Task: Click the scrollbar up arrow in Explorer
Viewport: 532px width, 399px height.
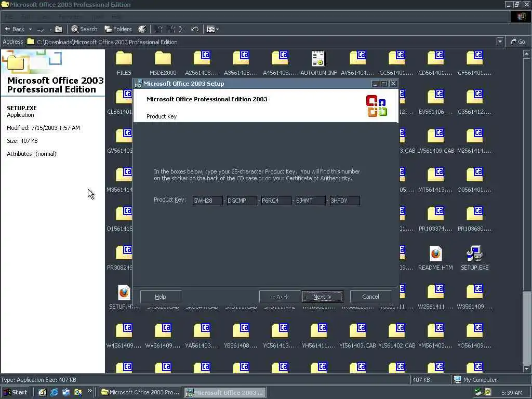Action: click(526, 54)
